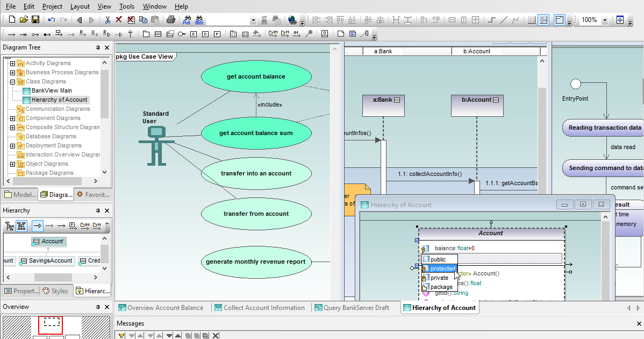Select the Class element tool

pyautogui.click(x=158, y=34)
